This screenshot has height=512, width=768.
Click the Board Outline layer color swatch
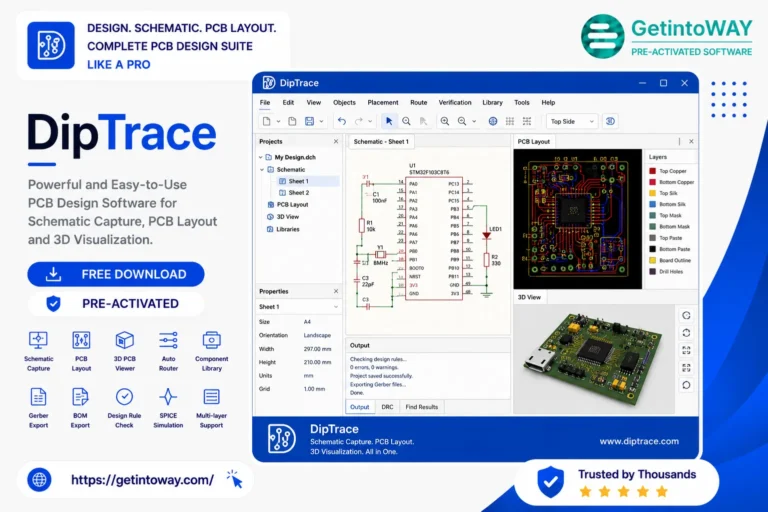(652, 260)
